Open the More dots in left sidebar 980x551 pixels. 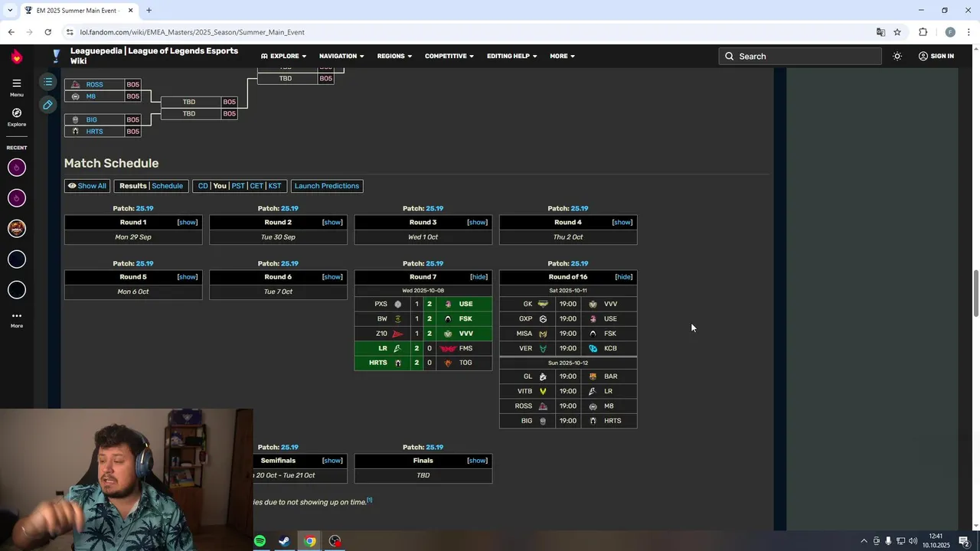17,315
